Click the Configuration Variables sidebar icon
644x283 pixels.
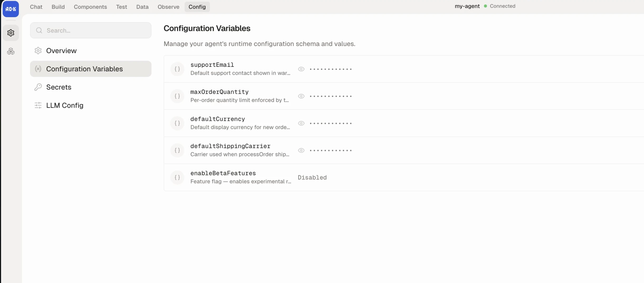tap(38, 69)
